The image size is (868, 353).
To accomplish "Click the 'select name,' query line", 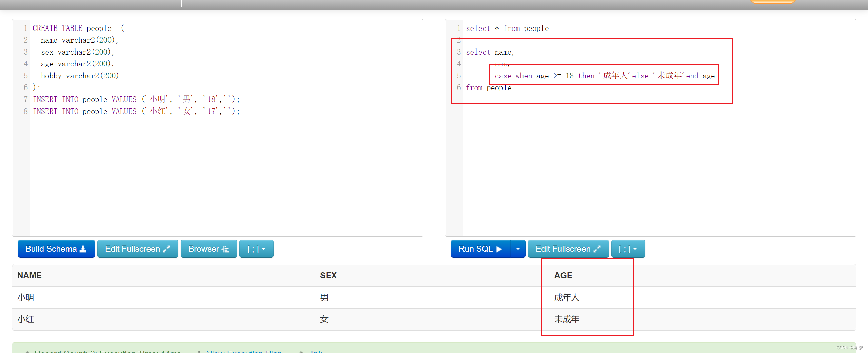I will [490, 52].
